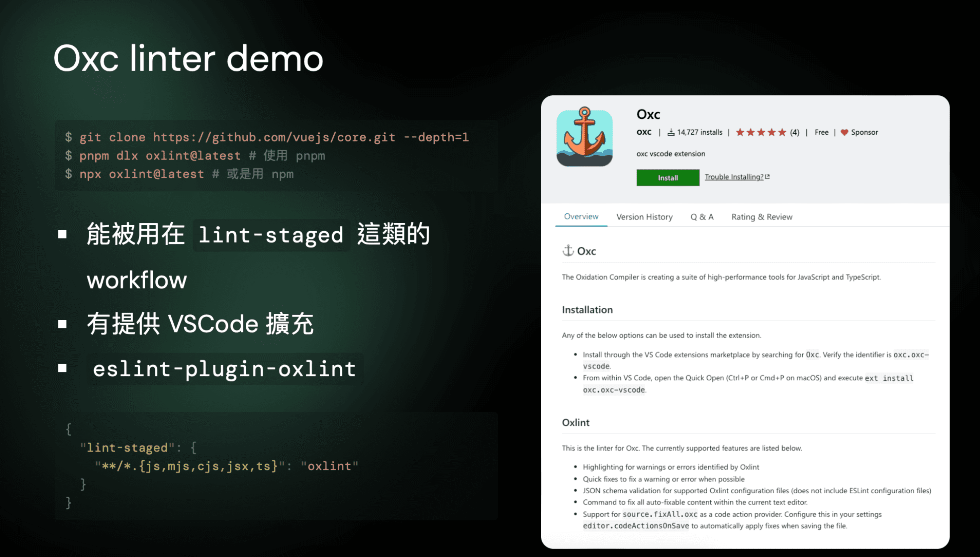The width and height of the screenshot is (980, 557).
Task: Select the Overview tab
Action: (581, 216)
